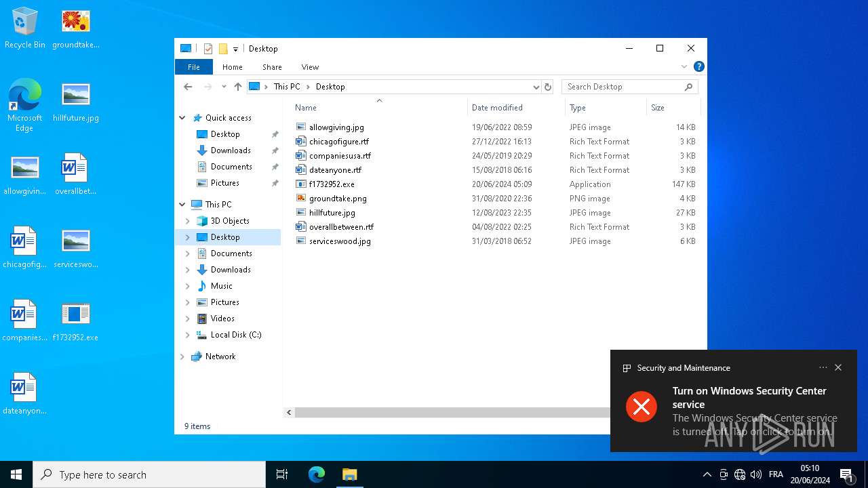
Task: Expand the Network tree node
Action: pos(182,357)
